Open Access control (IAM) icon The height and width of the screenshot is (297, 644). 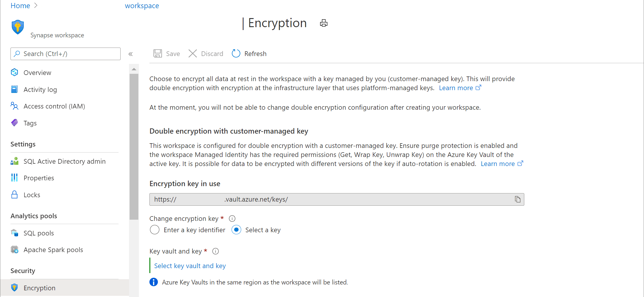[14, 106]
